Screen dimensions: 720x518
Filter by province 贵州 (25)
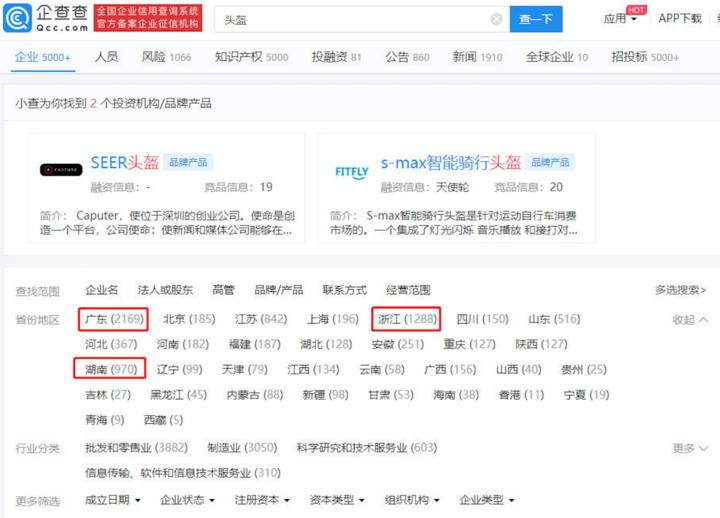pyautogui.click(x=584, y=370)
